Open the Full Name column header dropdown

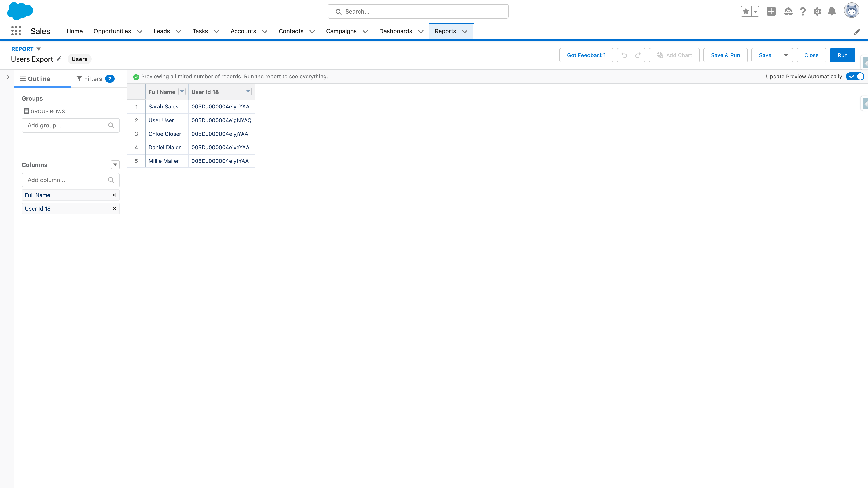pos(182,91)
